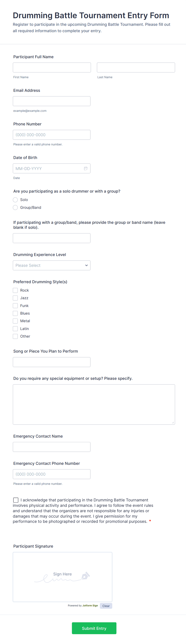The height and width of the screenshot is (644, 186).
Task: Enable the Metal style checkbox
Action: (16, 321)
